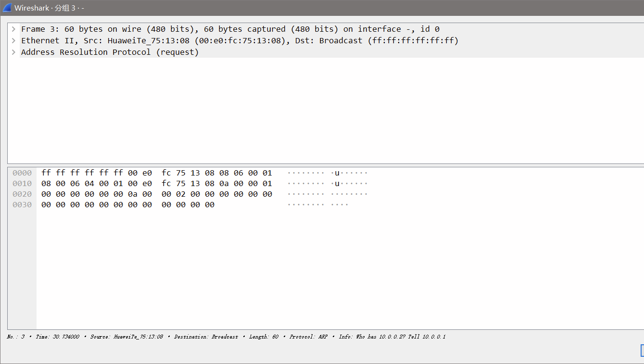Screen dimensions: 644x364
Task: Click the Wireshark fin icon in title bar
Action: [7, 8]
